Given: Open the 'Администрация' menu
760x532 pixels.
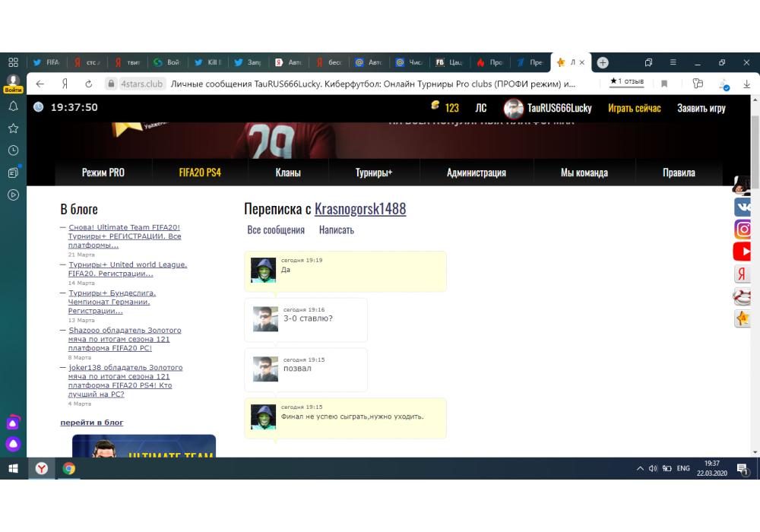Looking at the screenshot, I should coord(476,173).
